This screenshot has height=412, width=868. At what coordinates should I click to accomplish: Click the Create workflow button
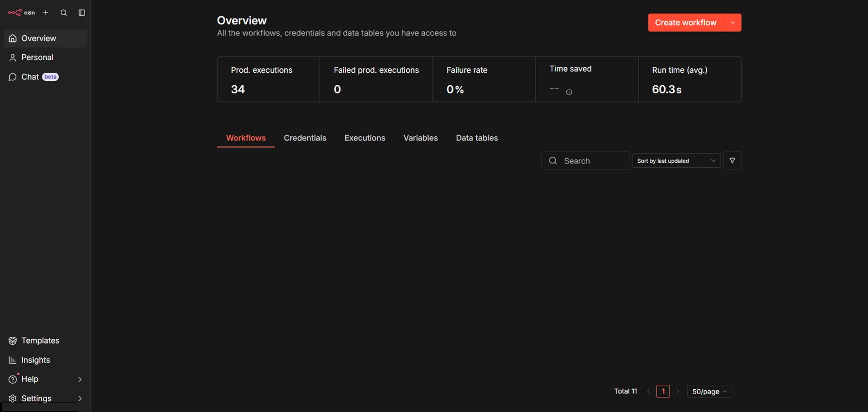pos(686,23)
